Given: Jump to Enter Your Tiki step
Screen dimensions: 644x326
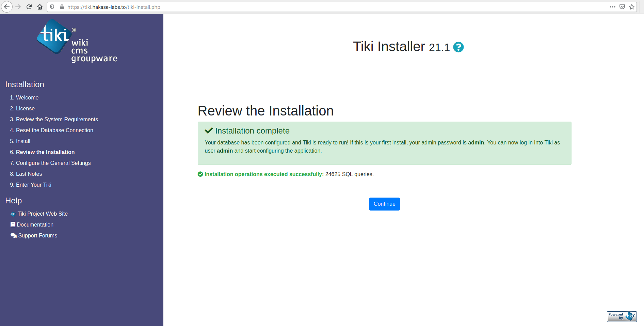Looking at the screenshot, I should [x=34, y=185].
